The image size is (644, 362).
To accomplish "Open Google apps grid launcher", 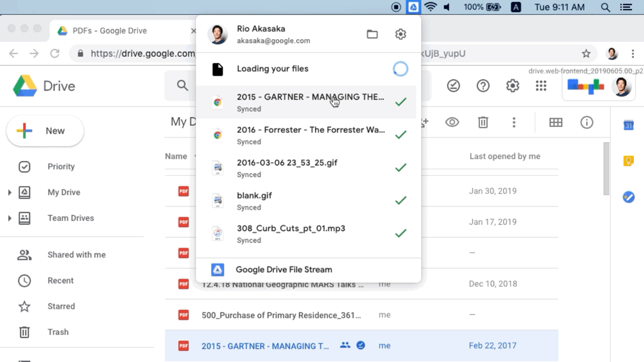I will click(x=541, y=86).
